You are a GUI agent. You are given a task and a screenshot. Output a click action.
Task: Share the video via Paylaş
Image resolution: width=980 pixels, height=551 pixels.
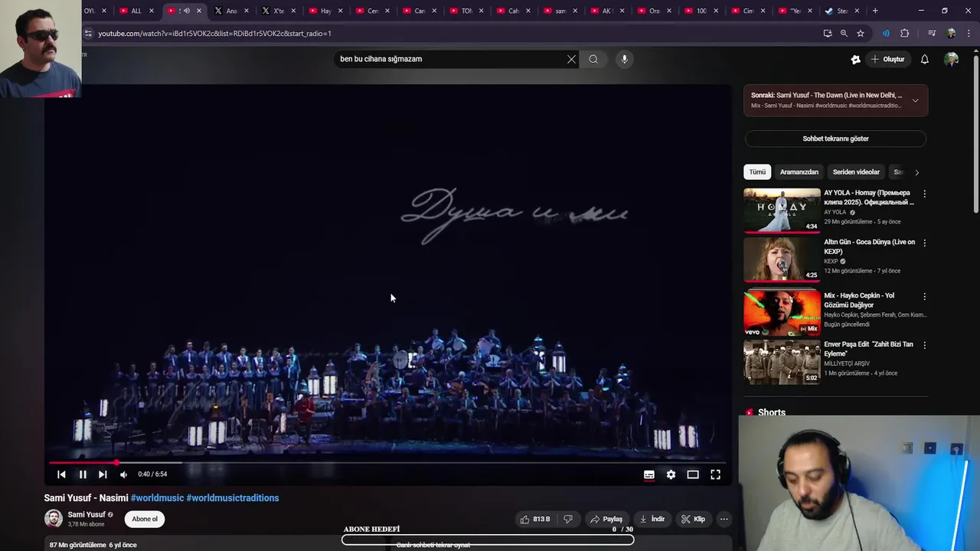point(606,519)
